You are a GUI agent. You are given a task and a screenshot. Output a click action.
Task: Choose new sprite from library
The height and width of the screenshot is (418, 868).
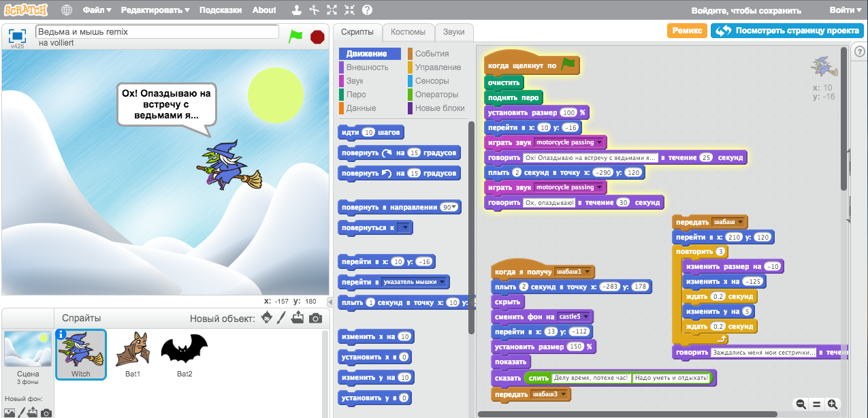click(267, 318)
